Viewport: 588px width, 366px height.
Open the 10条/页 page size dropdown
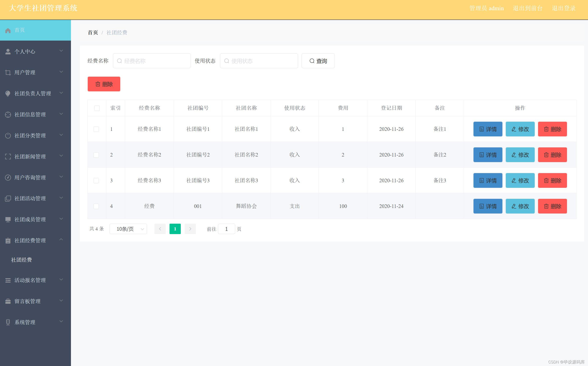click(x=128, y=229)
